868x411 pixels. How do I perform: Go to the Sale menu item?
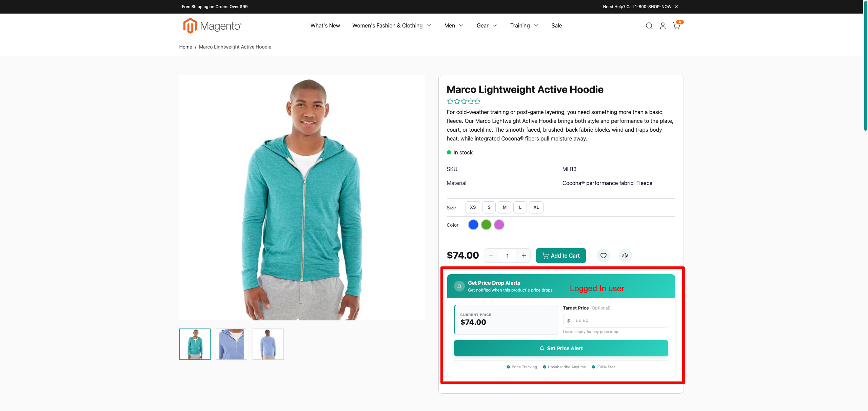pyautogui.click(x=556, y=26)
